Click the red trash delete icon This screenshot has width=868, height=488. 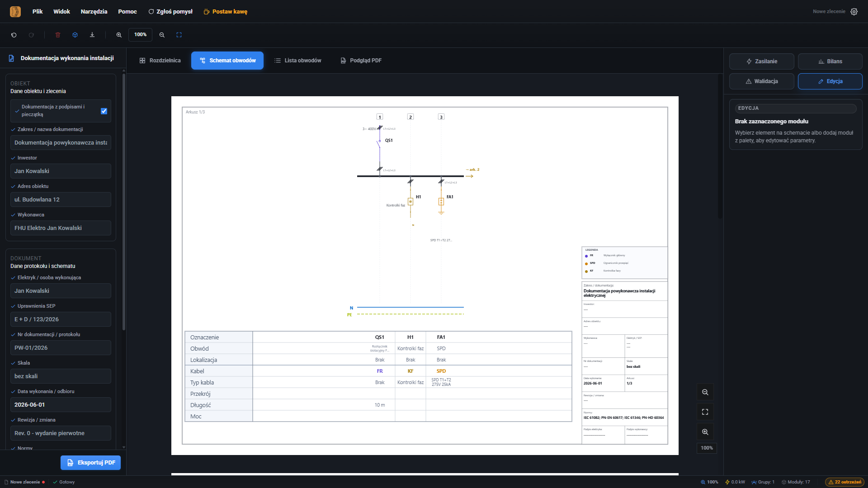[58, 35]
